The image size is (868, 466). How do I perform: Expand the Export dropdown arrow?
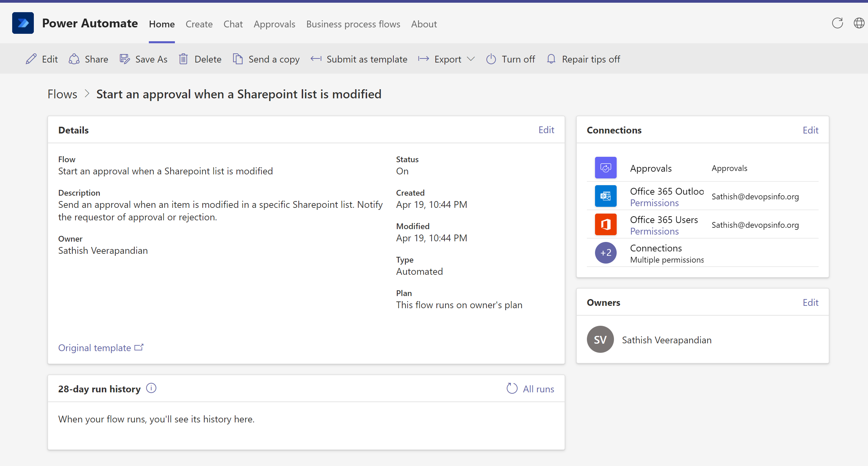(471, 59)
